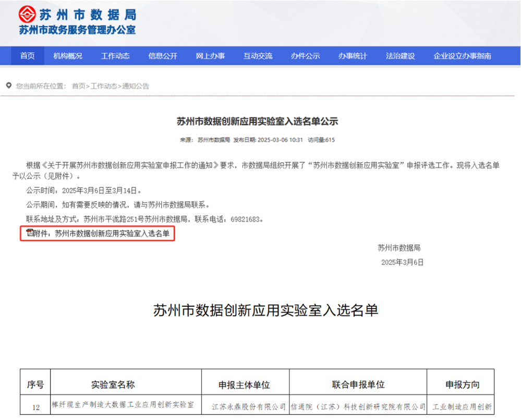Click source text 来源: 苏州市数据局
Screen dimensions: 521x420
205,140
